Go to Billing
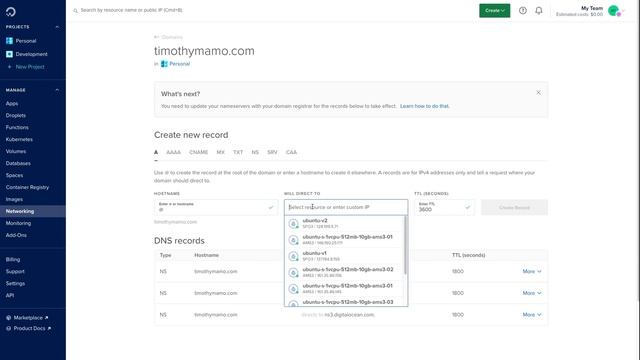The height and width of the screenshot is (360, 640). pos(13,259)
